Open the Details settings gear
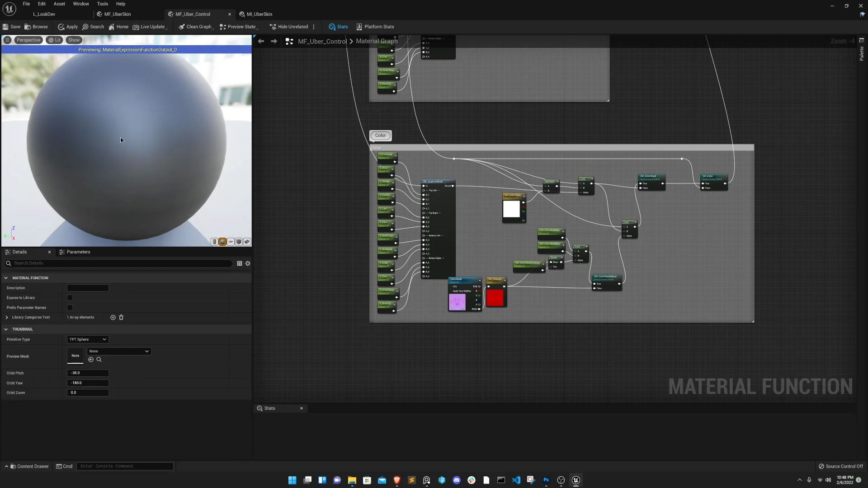This screenshot has width=868, height=488. tap(248, 263)
